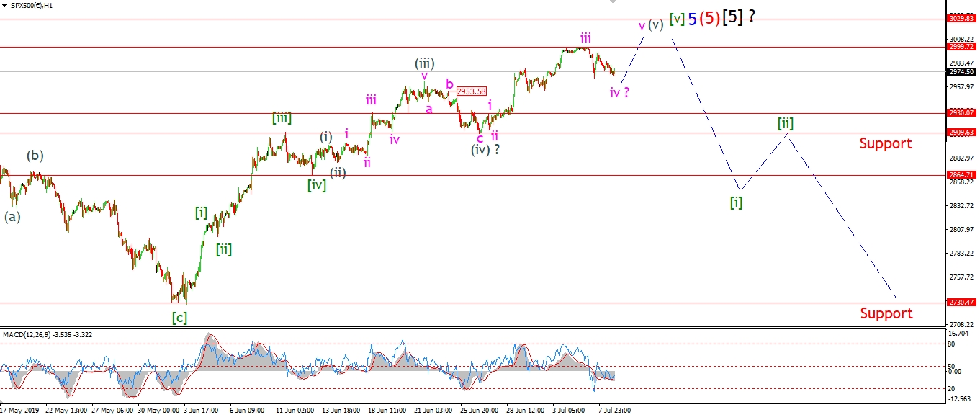Select the 2864.71 price level marker
Image resolution: width=980 pixels, height=420 pixels.
pos(963,175)
